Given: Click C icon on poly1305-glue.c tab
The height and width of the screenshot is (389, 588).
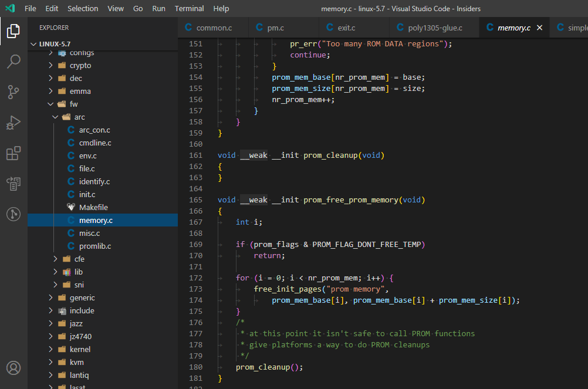Looking at the screenshot, I should pos(400,28).
